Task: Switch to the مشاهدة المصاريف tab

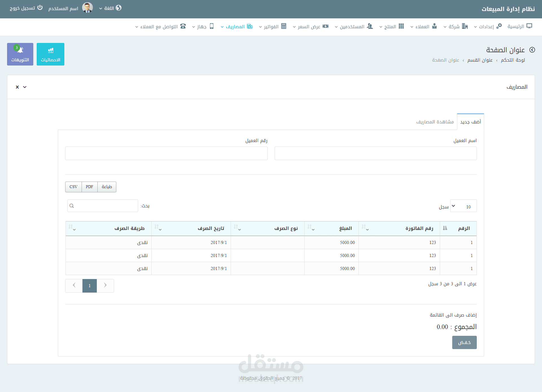Action: tap(435, 121)
